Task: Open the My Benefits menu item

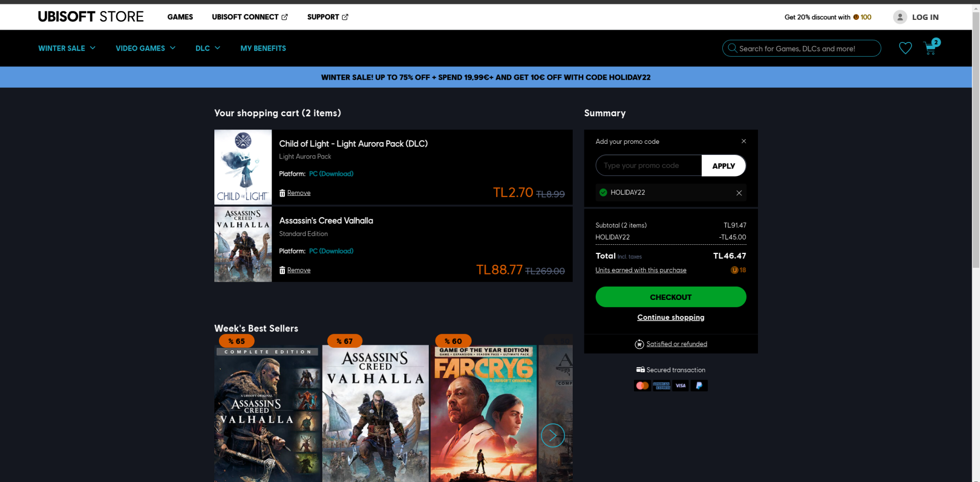Action: coord(263,48)
